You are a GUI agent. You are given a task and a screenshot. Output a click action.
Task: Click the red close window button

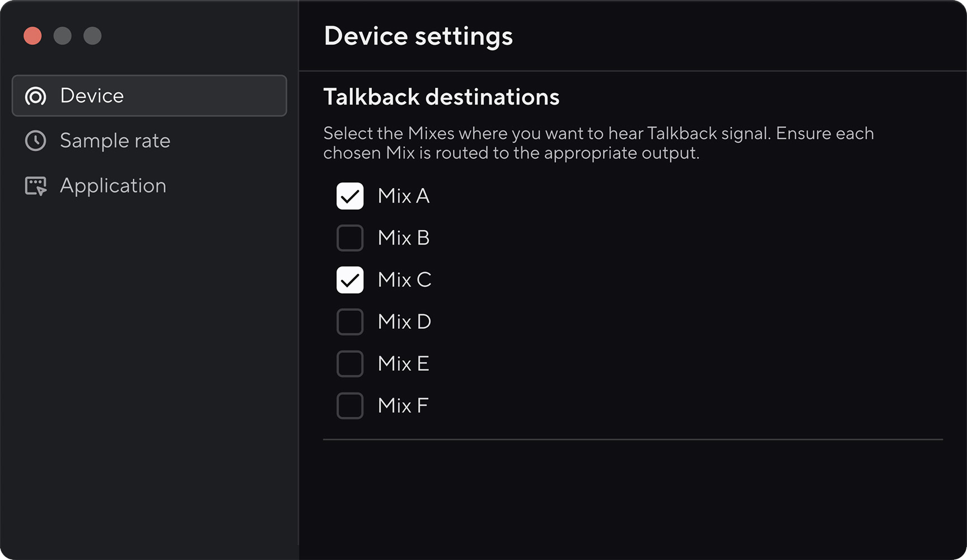[32, 36]
